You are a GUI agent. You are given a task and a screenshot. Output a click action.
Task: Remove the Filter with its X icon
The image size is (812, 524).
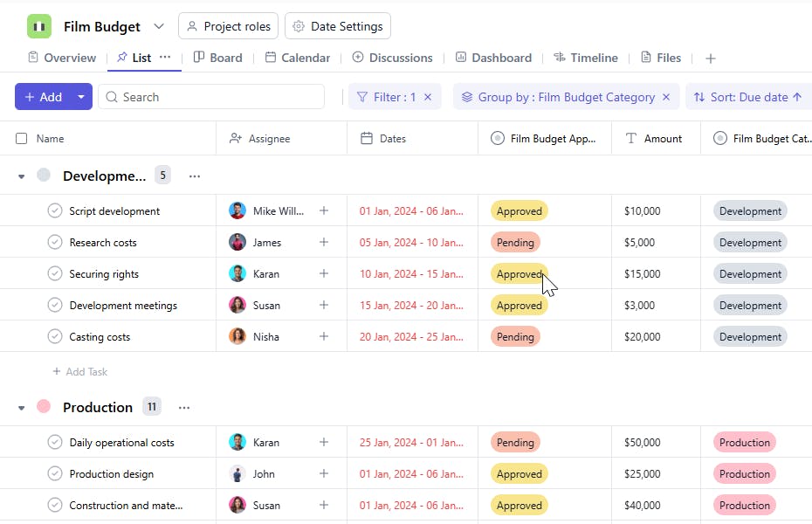click(428, 97)
